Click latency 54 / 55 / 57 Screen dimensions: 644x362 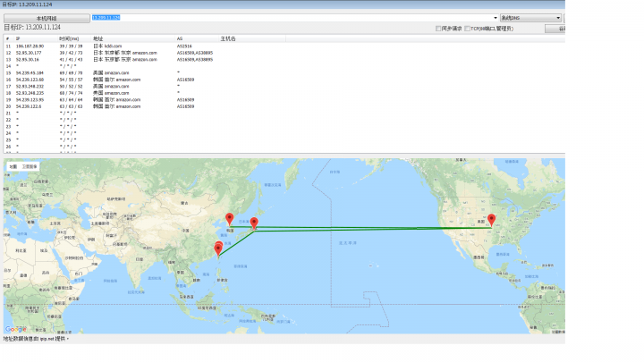coord(71,80)
